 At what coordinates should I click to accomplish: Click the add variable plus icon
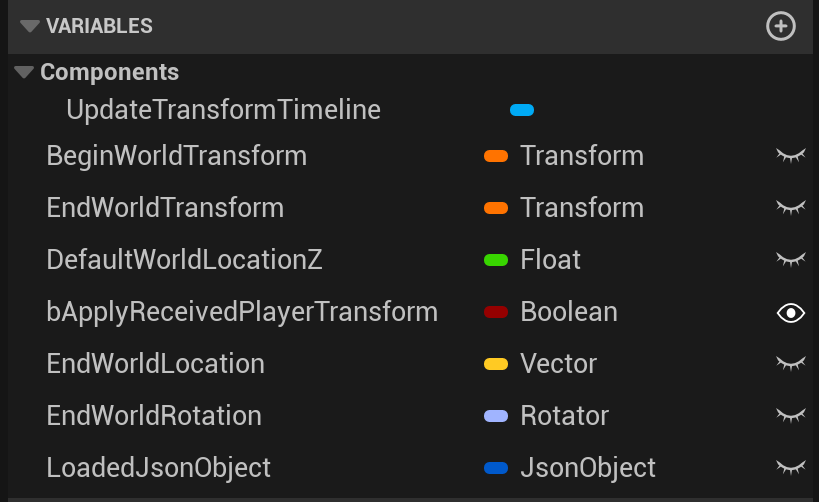click(780, 27)
